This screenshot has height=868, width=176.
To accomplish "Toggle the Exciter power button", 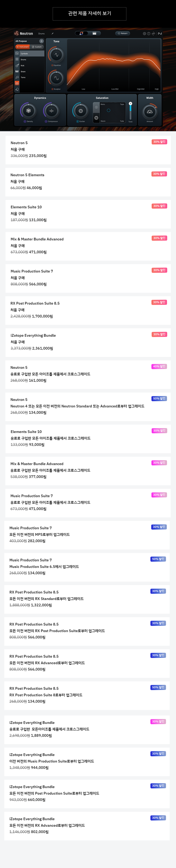I will (x=78, y=121).
